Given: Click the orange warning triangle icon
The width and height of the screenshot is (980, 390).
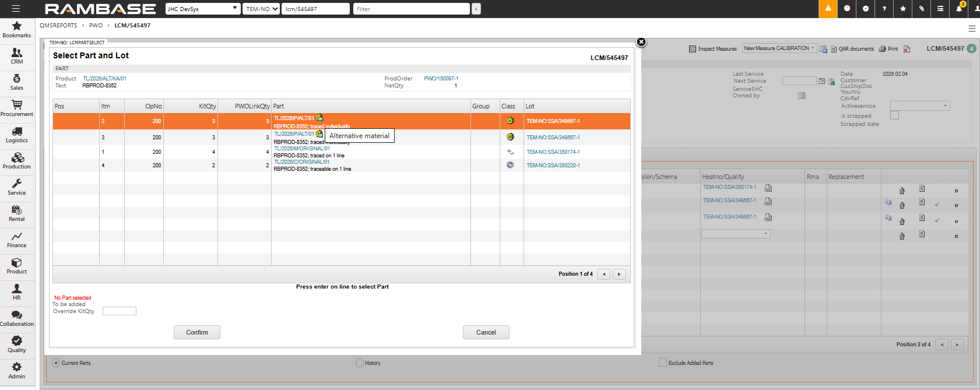Looking at the screenshot, I should point(828,9).
